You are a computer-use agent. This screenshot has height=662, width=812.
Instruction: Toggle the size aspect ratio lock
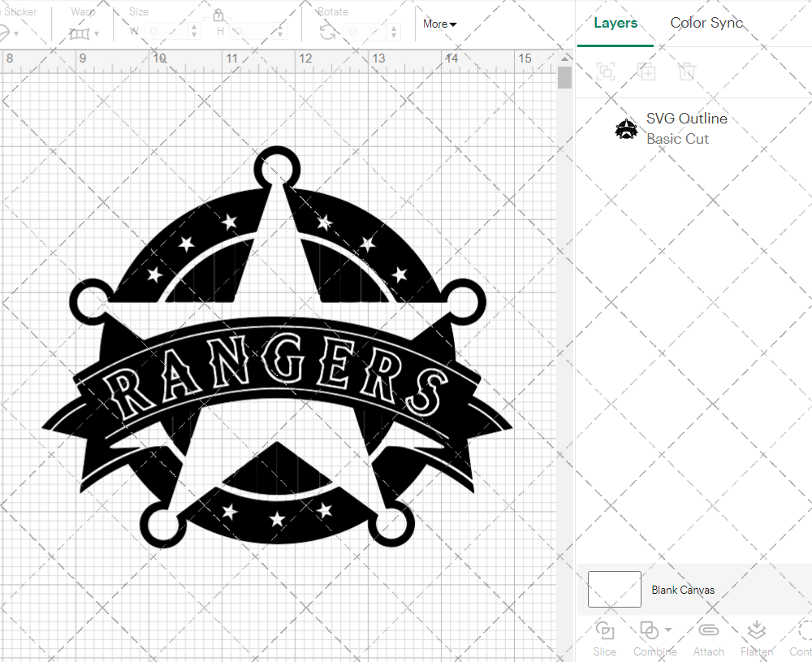pyautogui.click(x=218, y=15)
